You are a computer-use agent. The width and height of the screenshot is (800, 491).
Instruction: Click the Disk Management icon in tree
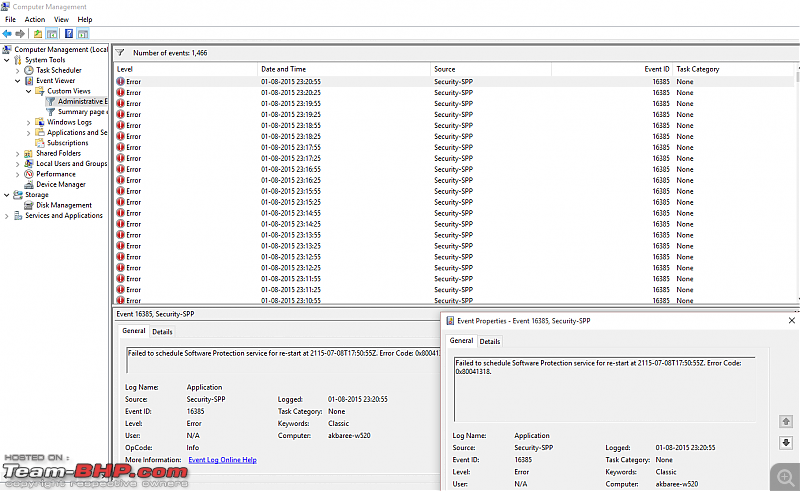29,205
